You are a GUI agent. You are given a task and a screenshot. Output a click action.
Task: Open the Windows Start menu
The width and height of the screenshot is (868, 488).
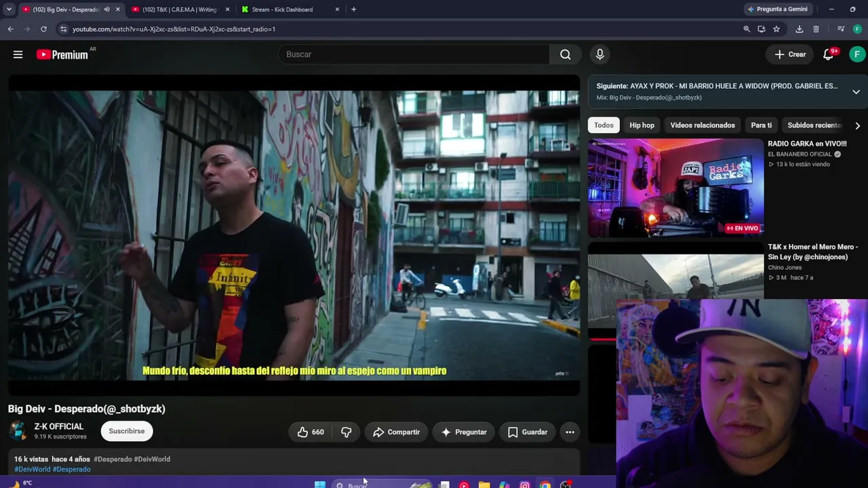(319, 485)
